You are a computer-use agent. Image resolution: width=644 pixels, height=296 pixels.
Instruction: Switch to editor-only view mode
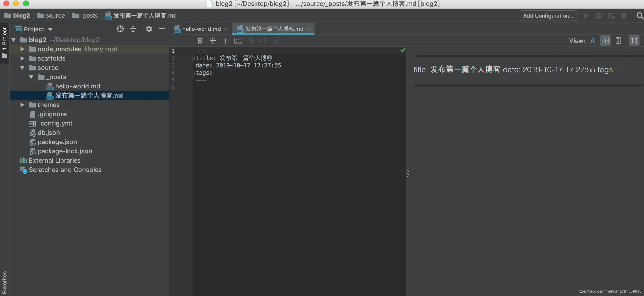(592, 41)
